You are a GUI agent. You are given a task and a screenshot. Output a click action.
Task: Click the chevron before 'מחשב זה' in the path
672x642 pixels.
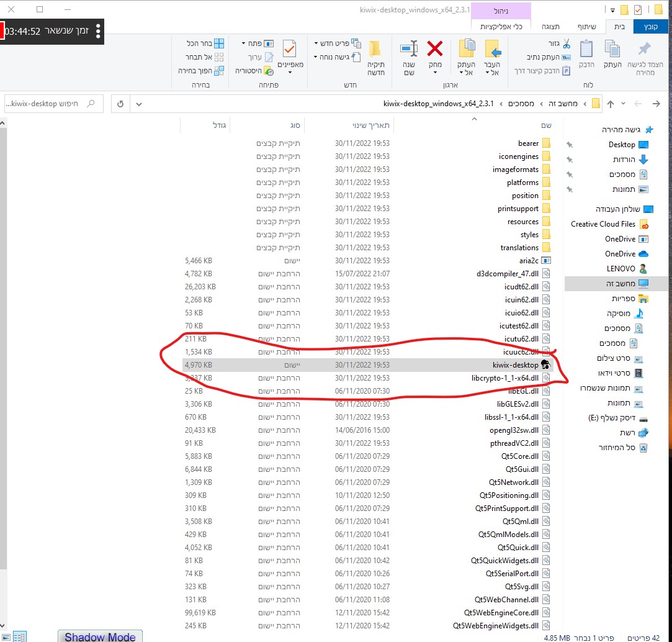585,104
